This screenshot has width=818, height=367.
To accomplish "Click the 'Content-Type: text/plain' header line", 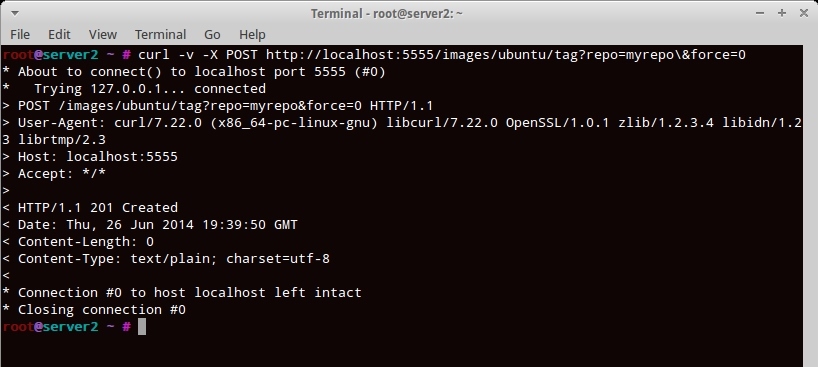I will pos(174,258).
